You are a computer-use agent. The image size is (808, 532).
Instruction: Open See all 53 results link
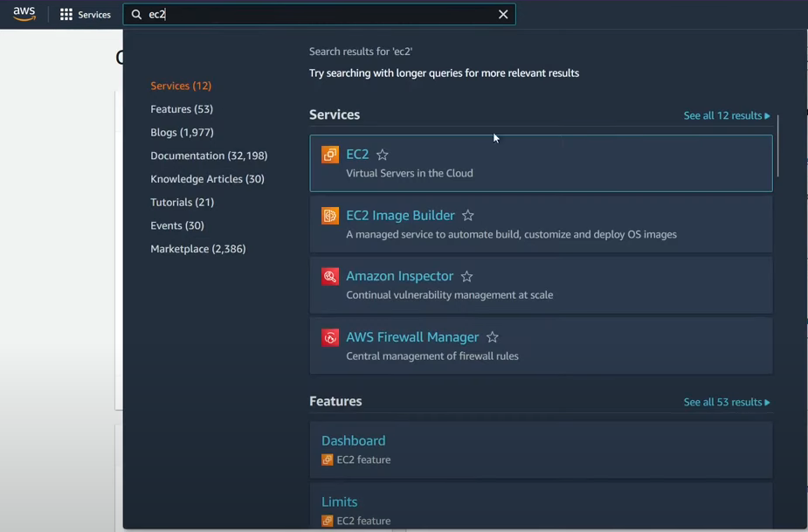point(727,402)
